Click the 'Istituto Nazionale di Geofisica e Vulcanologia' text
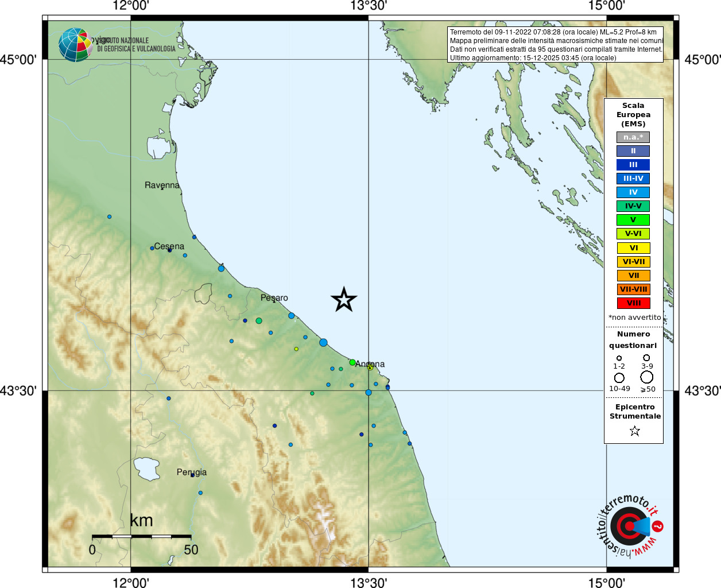 tap(135, 45)
